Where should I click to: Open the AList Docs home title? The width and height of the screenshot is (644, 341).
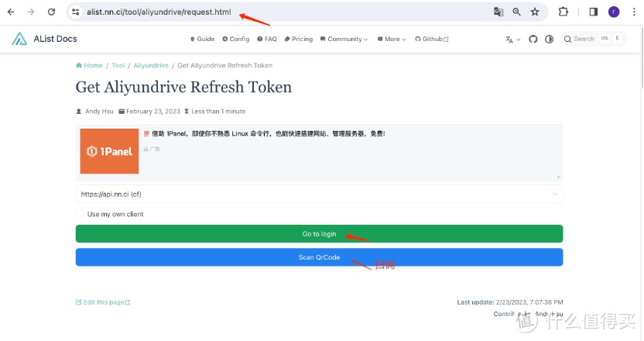tap(55, 39)
